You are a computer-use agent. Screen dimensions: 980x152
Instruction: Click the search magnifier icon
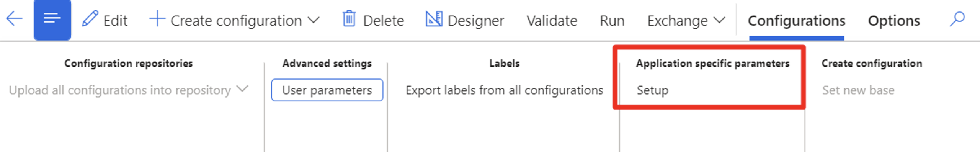(957, 19)
